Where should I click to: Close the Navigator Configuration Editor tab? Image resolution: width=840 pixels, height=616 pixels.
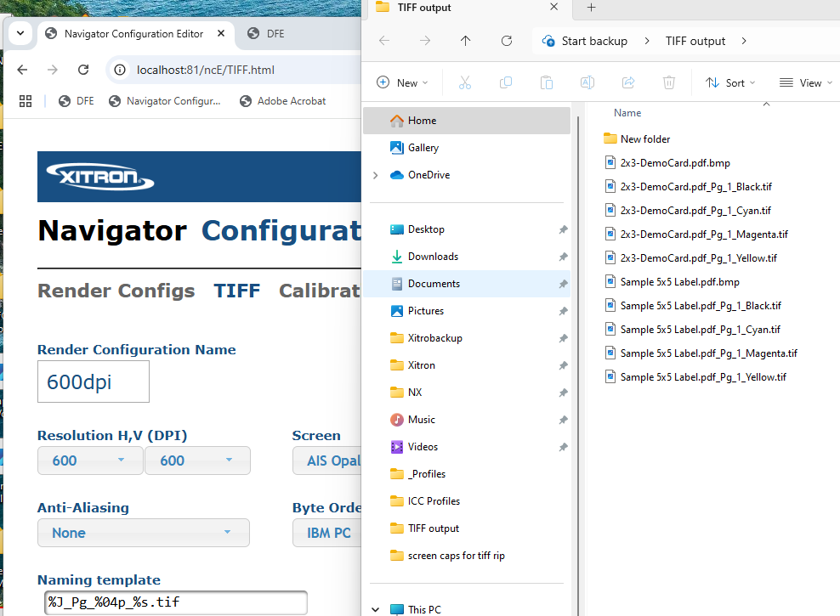point(221,33)
